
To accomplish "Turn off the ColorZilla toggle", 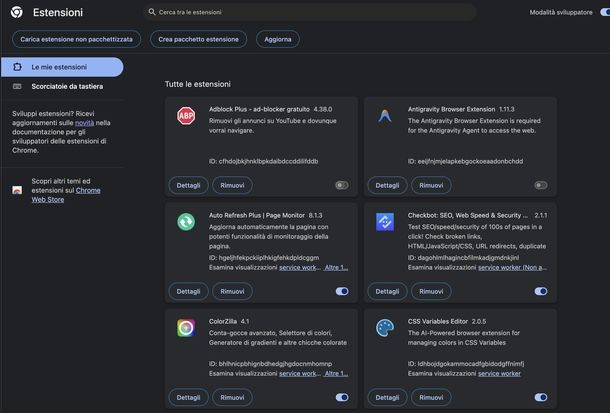I will pos(342,397).
